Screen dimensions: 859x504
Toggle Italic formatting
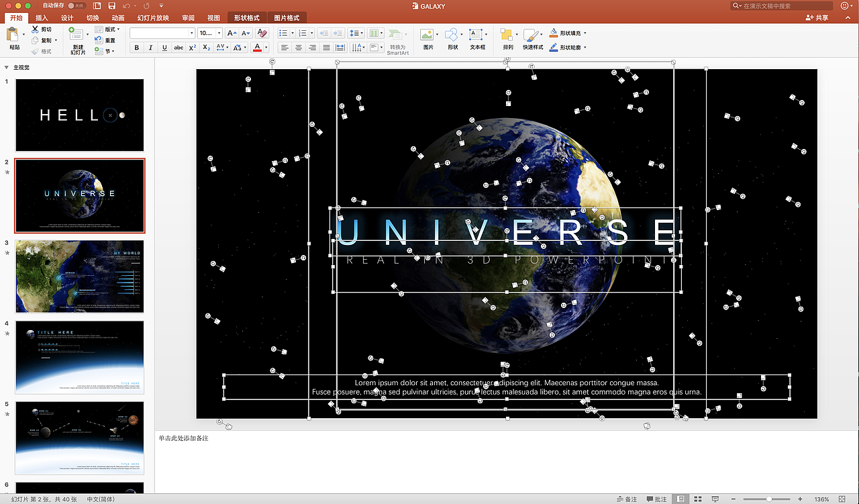pyautogui.click(x=150, y=48)
